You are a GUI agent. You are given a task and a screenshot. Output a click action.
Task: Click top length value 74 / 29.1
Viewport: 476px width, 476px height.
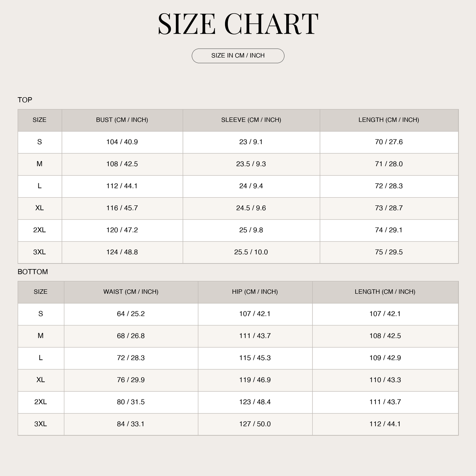coord(389,230)
